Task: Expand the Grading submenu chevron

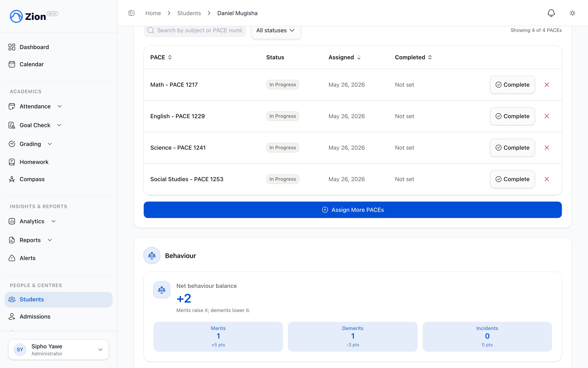Action: pyautogui.click(x=50, y=144)
